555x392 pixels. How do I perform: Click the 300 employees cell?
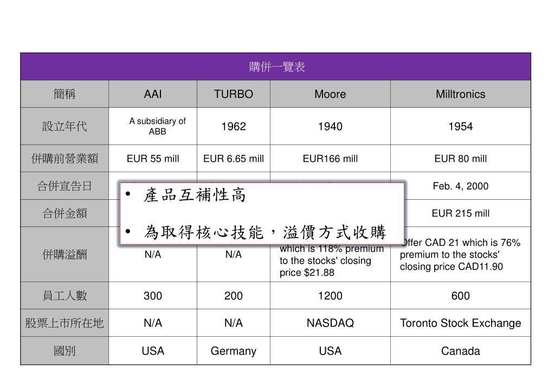click(153, 296)
